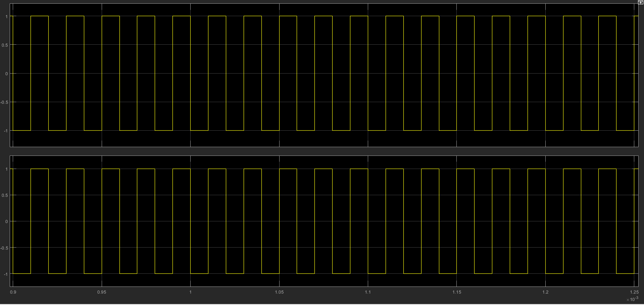Image resolution: width=644 pixels, height=305 pixels.
Task: Click x-axis tick label 1.25
Action: point(634,292)
